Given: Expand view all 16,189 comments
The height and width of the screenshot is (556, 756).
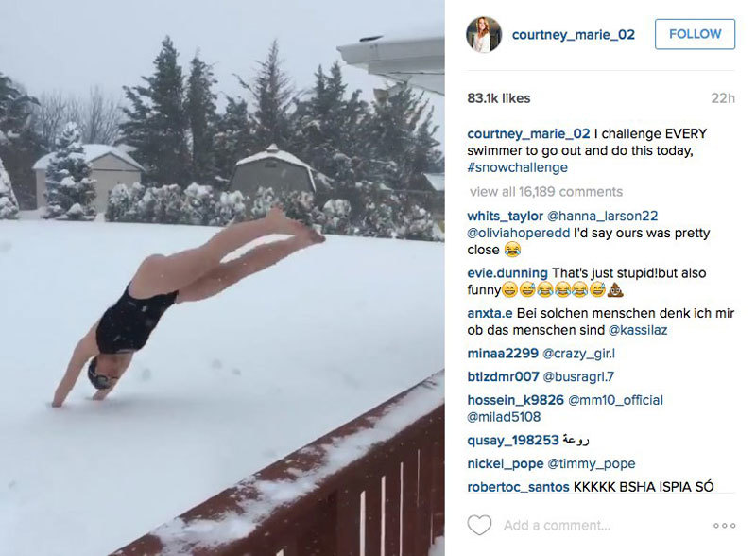Looking at the screenshot, I should 546,192.
